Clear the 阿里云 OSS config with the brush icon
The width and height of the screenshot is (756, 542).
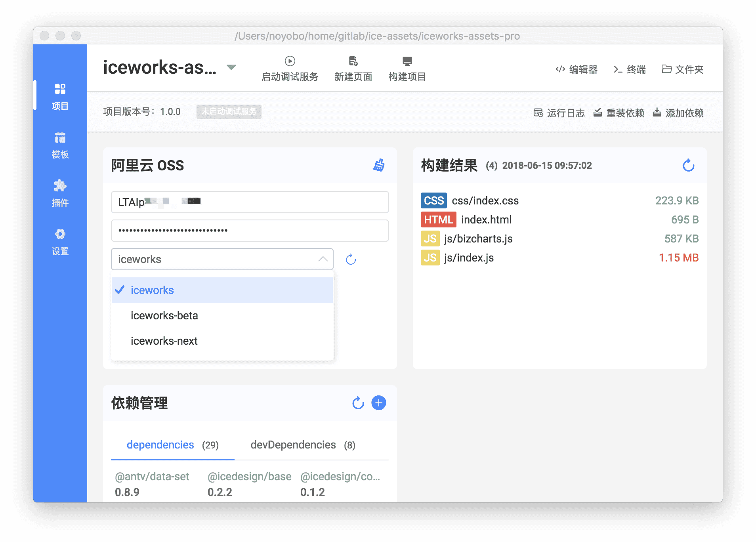click(380, 166)
